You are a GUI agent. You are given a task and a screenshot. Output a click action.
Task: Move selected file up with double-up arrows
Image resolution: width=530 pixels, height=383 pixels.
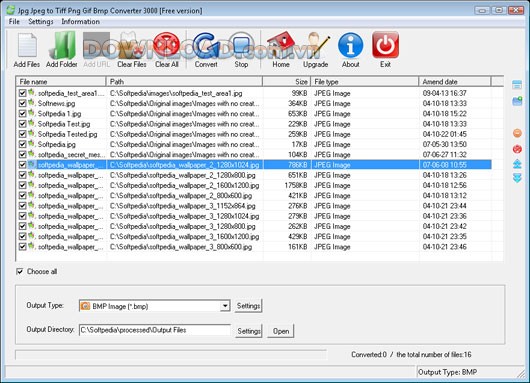coord(517,164)
